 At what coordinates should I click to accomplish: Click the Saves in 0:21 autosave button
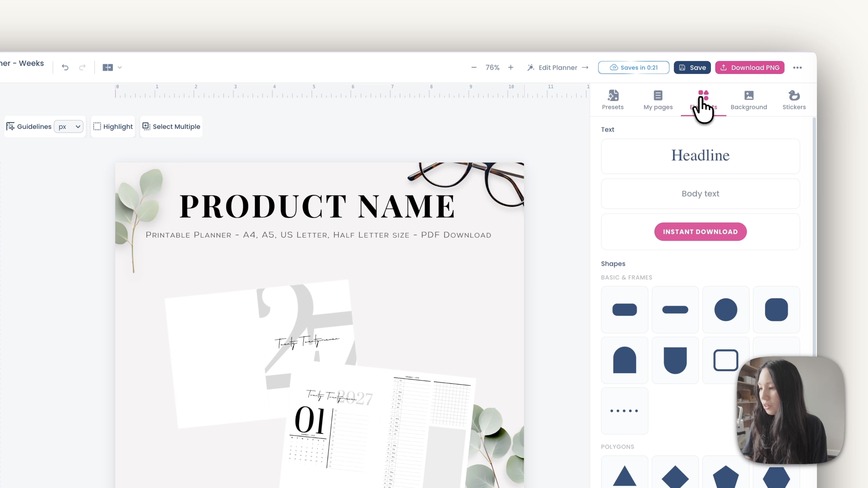click(634, 67)
